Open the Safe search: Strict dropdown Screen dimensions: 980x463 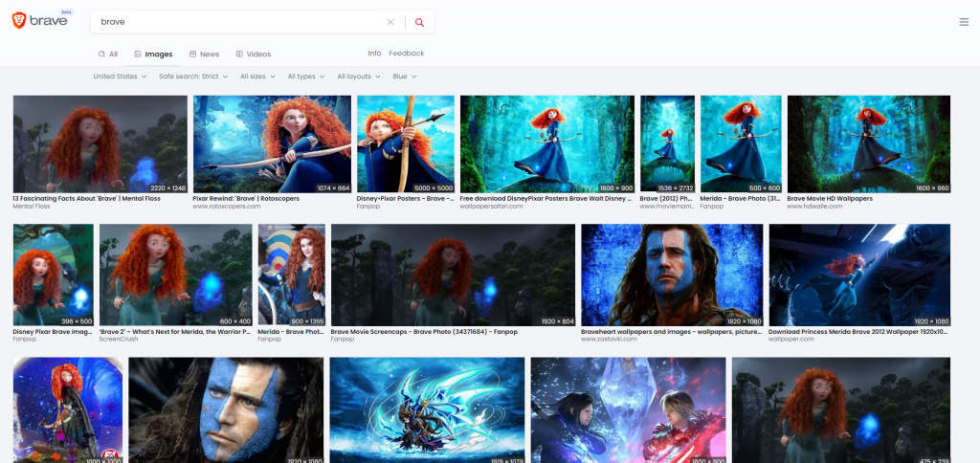click(x=193, y=77)
